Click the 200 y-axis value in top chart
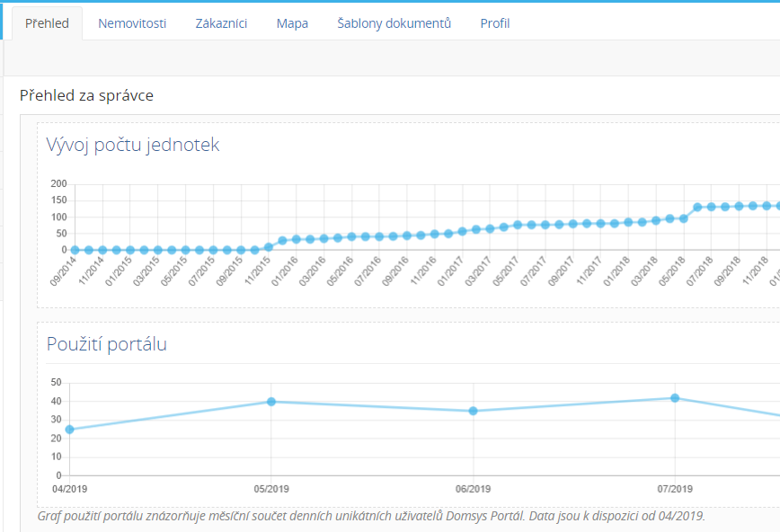This screenshot has height=532, width=780. tap(58, 183)
